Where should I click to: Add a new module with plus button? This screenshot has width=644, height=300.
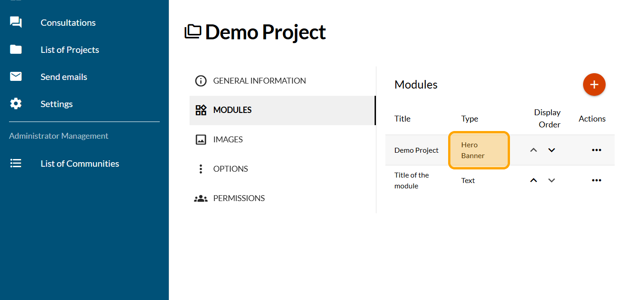click(x=594, y=84)
